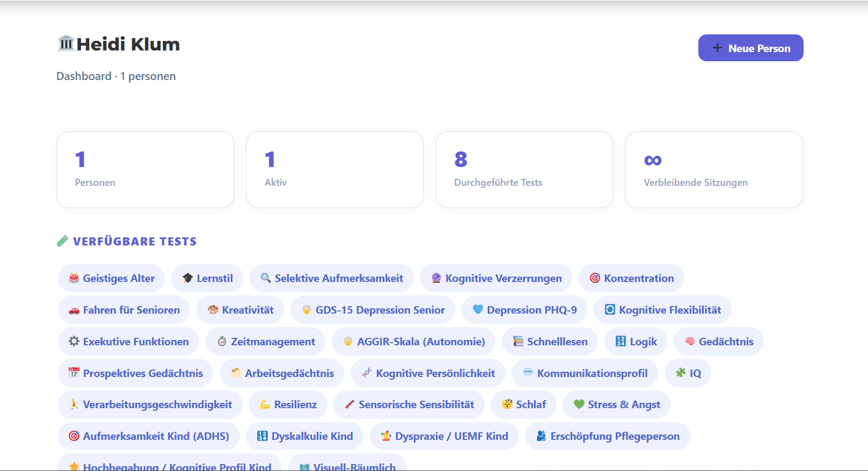Click the brain icon on Gedächtnis

pyautogui.click(x=690, y=342)
